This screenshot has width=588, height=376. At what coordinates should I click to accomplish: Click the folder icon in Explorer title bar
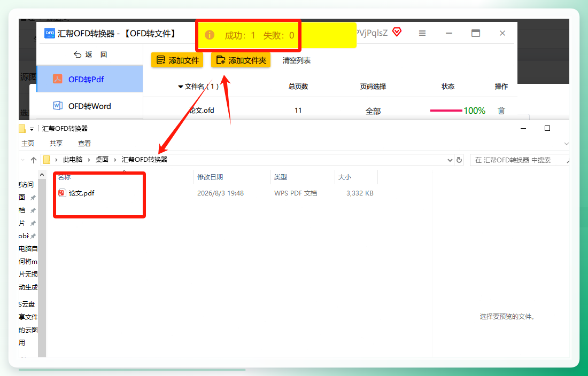point(22,129)
